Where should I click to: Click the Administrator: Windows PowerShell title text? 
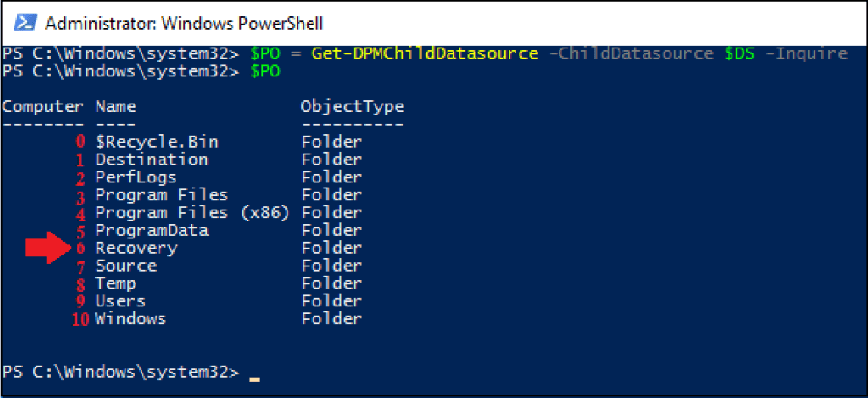pyautogui.click(x=184, y=23)
